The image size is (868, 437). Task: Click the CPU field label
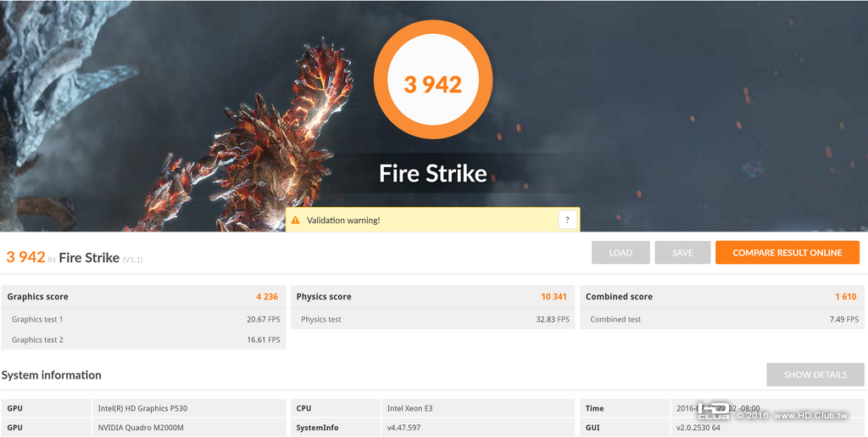pyautogui.click(x=304, y=408)
